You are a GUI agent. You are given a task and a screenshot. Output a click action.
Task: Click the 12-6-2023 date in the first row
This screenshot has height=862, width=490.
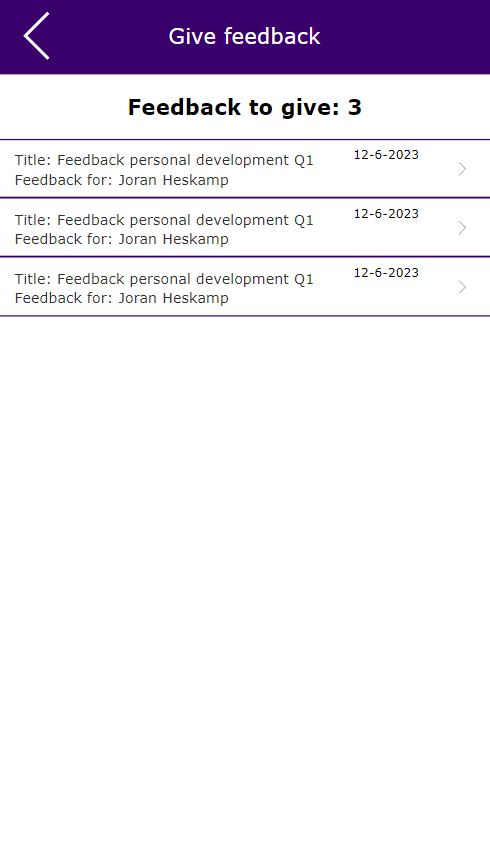[386, 155]
